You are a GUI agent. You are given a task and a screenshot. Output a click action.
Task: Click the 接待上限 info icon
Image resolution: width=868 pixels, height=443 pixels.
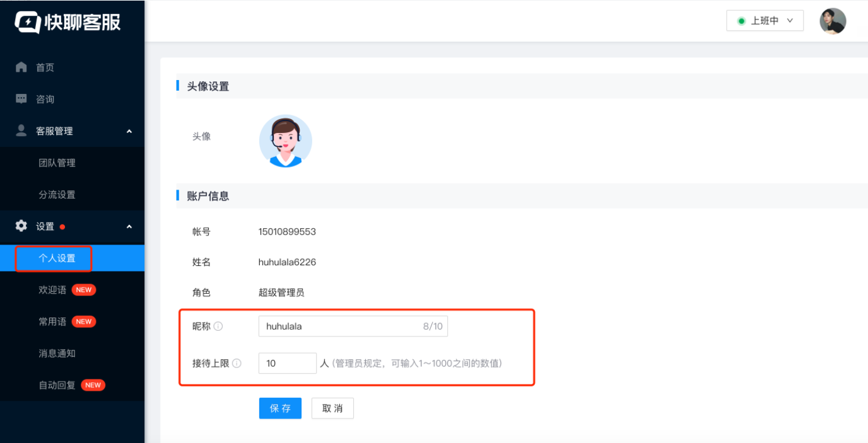pos(237,363)
